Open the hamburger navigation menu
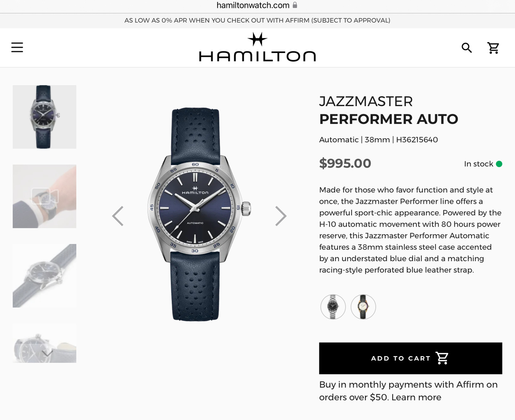 coord(17,47)
